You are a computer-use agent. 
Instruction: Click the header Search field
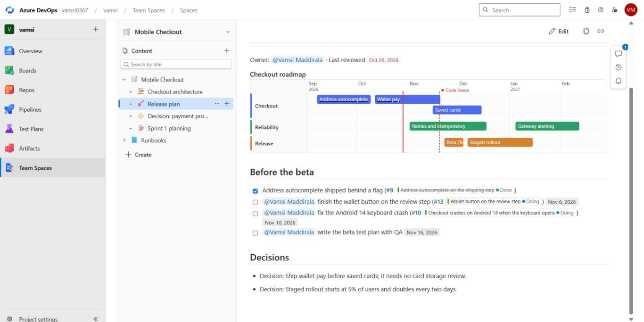pyautogui.click(x=520, y=10)
